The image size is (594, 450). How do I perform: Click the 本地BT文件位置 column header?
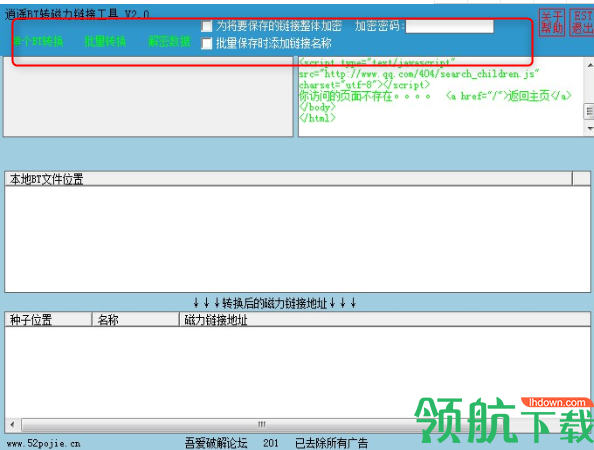[x=288, y=179]
